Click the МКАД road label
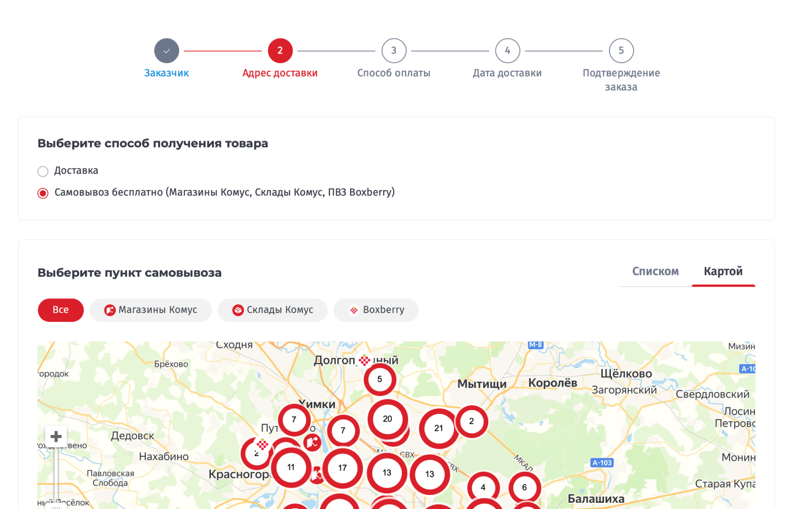 click(x=524, y=462)
